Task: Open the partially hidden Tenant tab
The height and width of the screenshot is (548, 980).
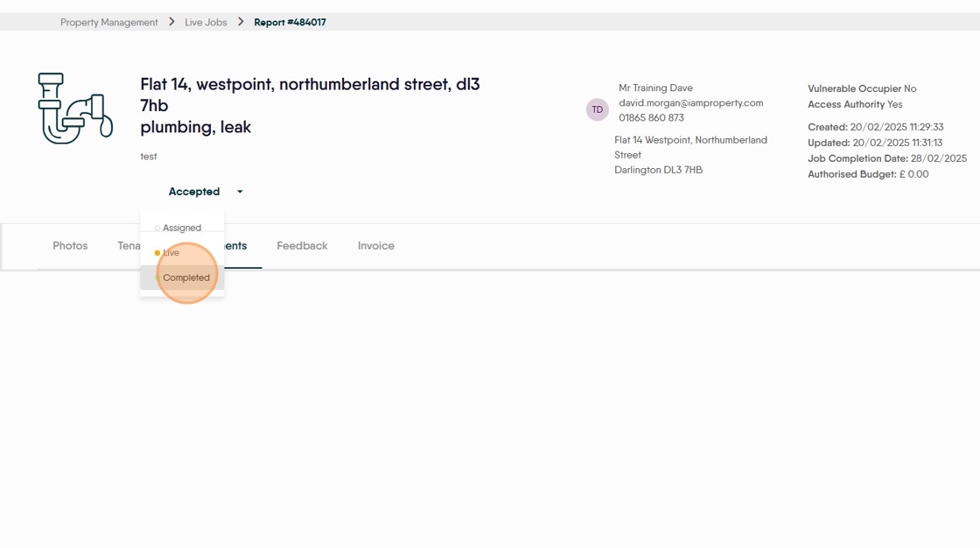Action: click(x=129, y=246)
